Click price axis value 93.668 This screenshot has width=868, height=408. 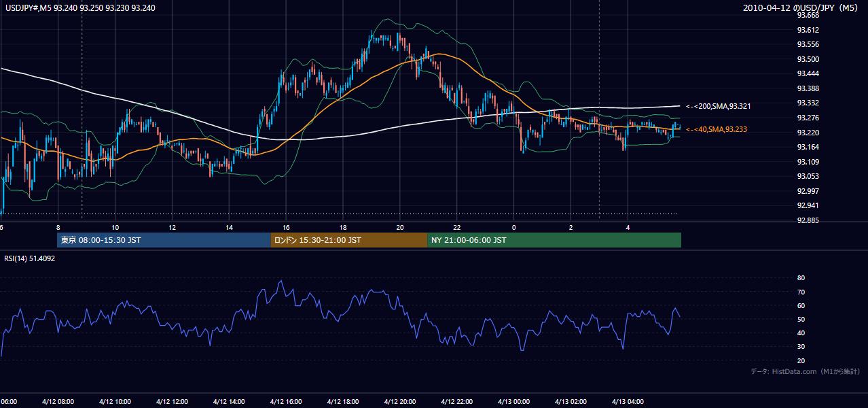pos(808,15)
